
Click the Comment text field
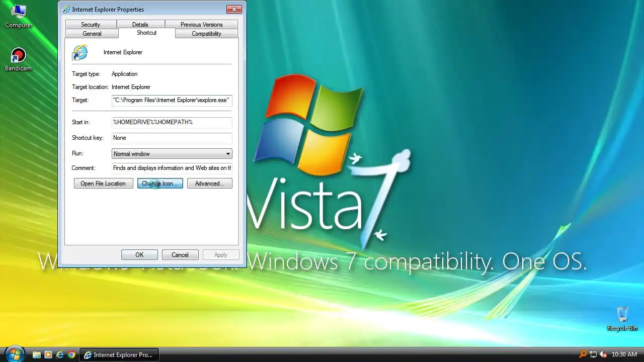tap(172, 168)
